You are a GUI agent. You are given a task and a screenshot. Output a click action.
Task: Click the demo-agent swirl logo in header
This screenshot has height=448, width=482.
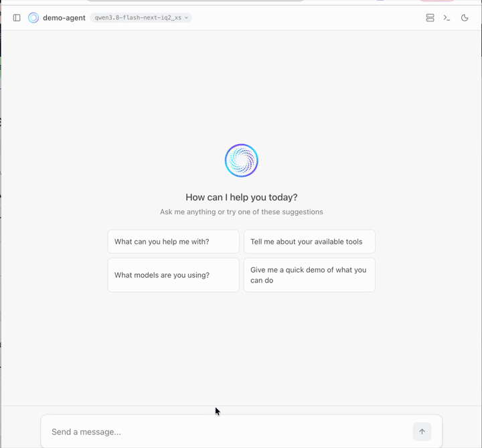(33, 18)
